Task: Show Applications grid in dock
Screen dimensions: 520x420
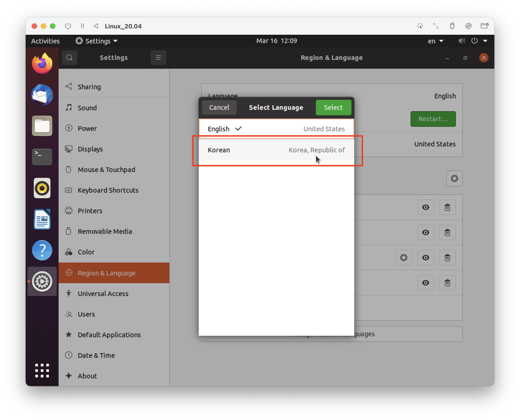Action: (42, 370)
